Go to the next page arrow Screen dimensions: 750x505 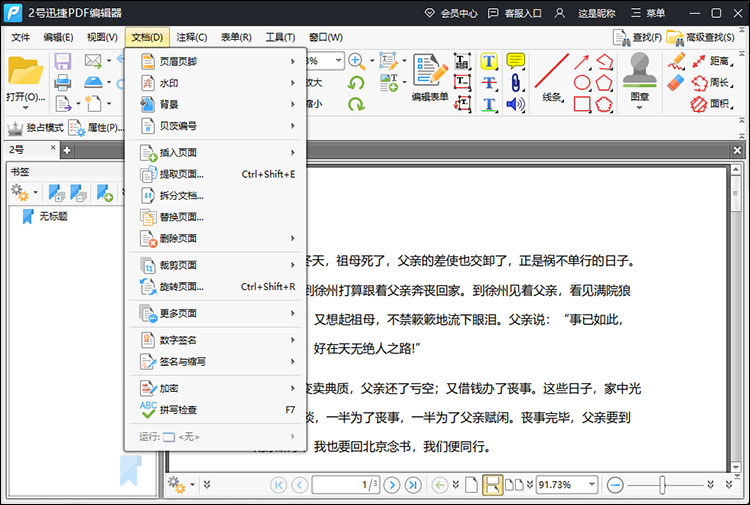click(x=392, y=485)
